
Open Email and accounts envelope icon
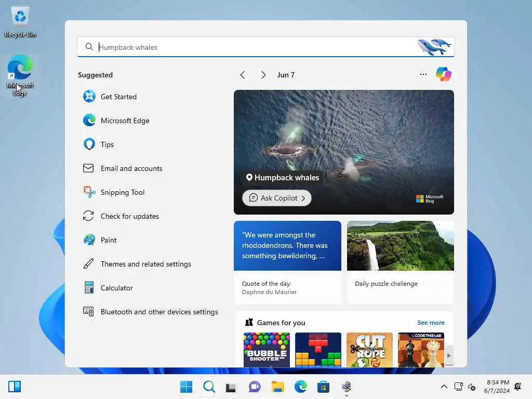coord(88,168)
